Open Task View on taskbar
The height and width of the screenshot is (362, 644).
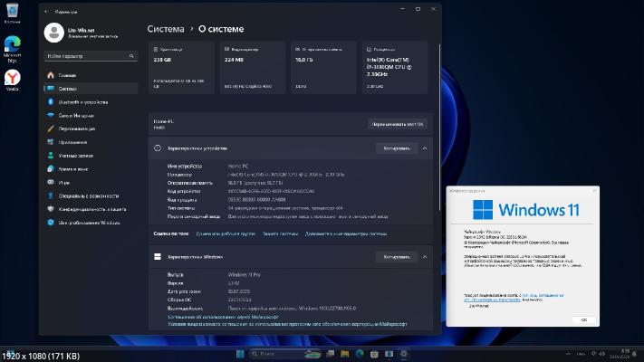[330, 354]
